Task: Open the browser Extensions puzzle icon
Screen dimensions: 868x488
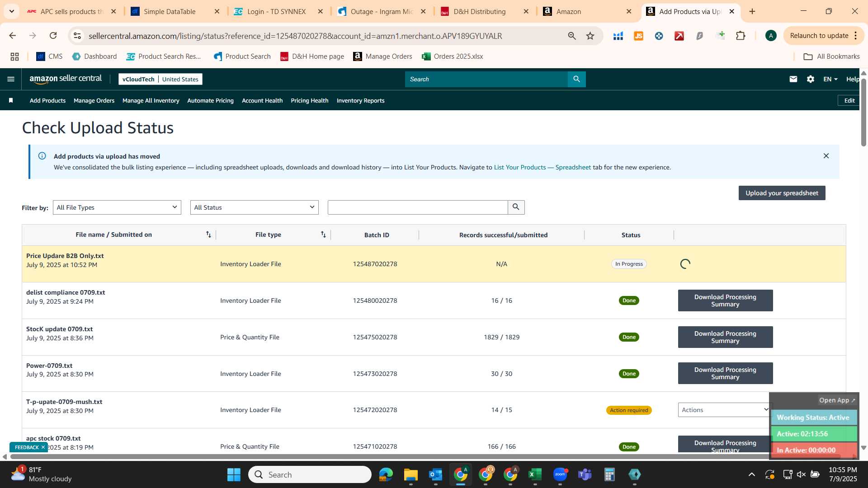Action: [x=741, y=36]
